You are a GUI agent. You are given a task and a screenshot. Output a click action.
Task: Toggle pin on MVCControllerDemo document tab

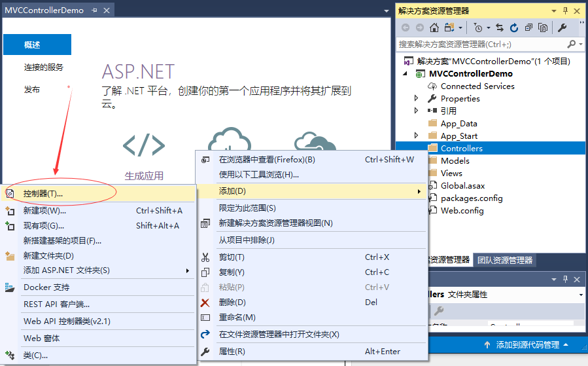click(x=94, y=10)
